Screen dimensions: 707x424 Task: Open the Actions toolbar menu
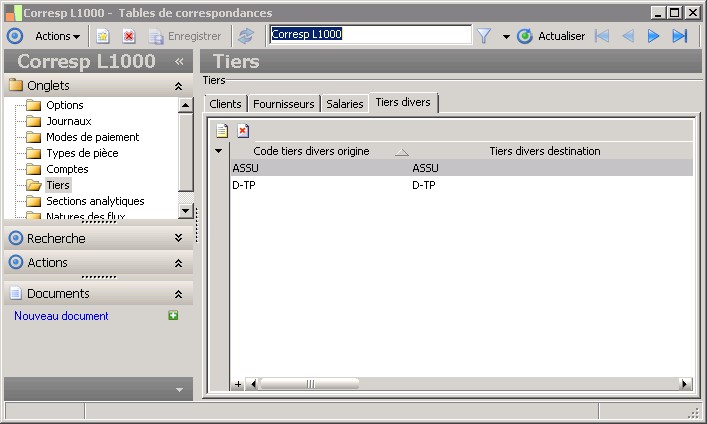click(57, 36)
